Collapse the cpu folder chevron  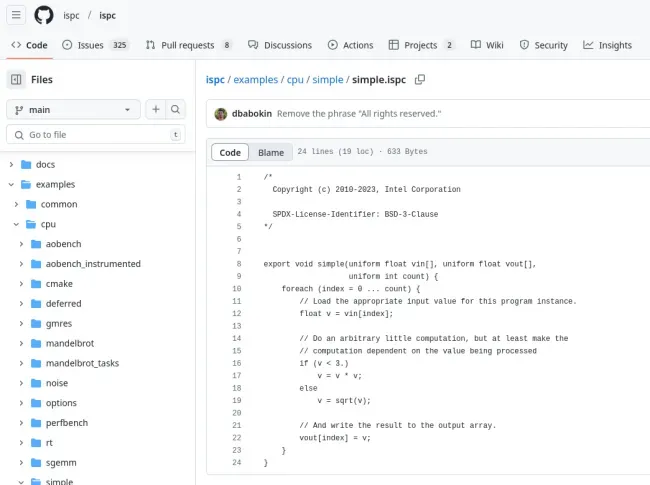(16, 224)
